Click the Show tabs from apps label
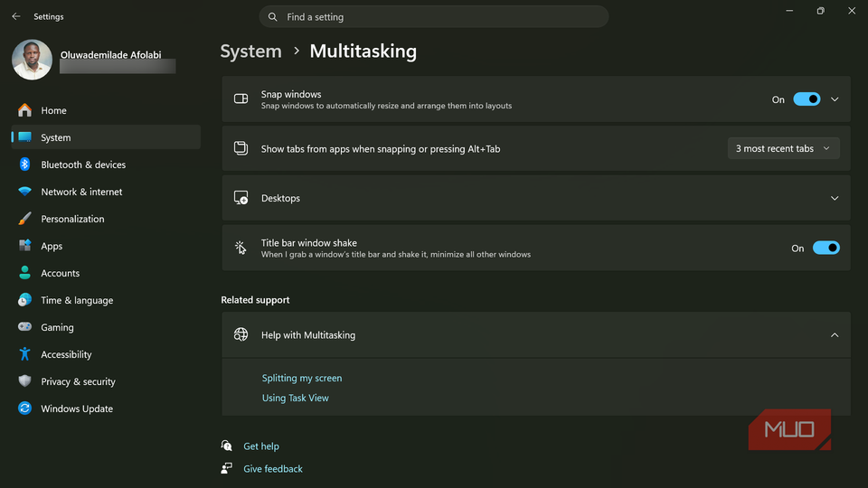Screen dimensions: 868x488 point(381,149)
